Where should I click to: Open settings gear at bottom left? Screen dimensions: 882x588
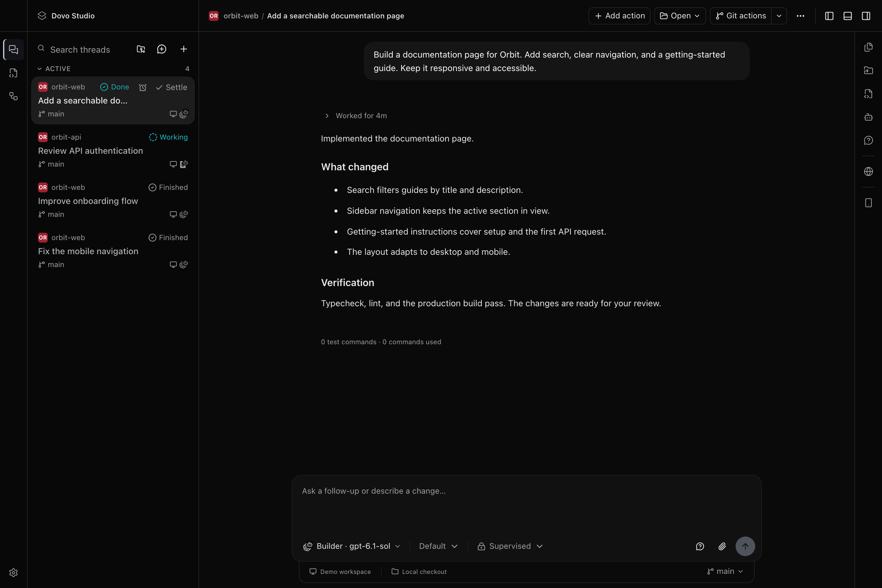tap(13, 573)
